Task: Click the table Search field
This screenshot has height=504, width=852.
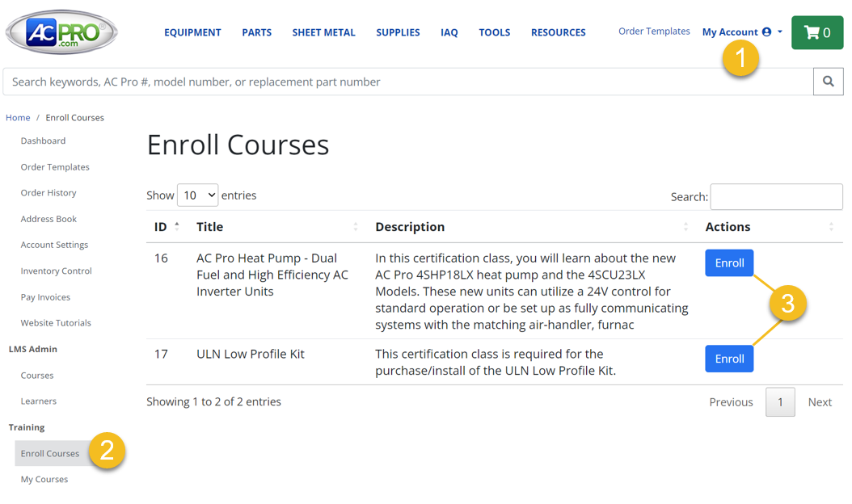Action: click(775, 196)
